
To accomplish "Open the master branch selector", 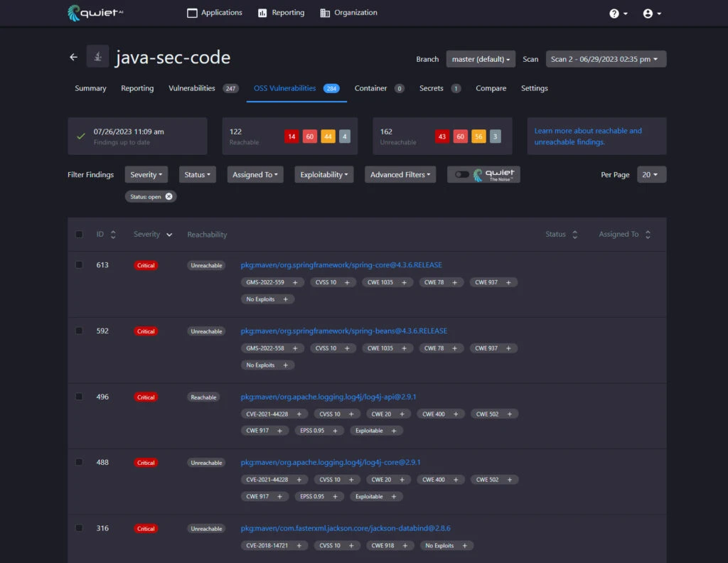I will click(480, 59).
